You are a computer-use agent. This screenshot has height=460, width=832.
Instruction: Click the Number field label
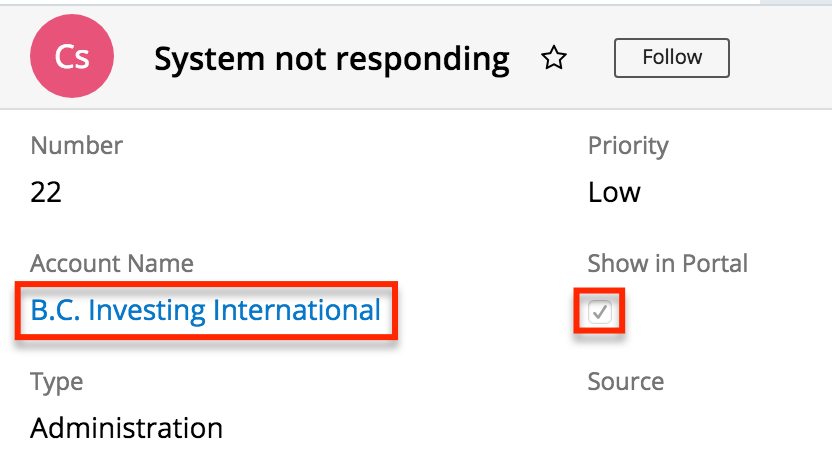76,146
